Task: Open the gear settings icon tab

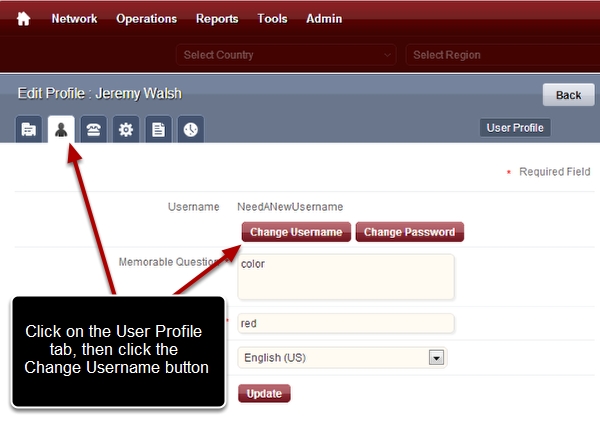Action: [126, 129]
